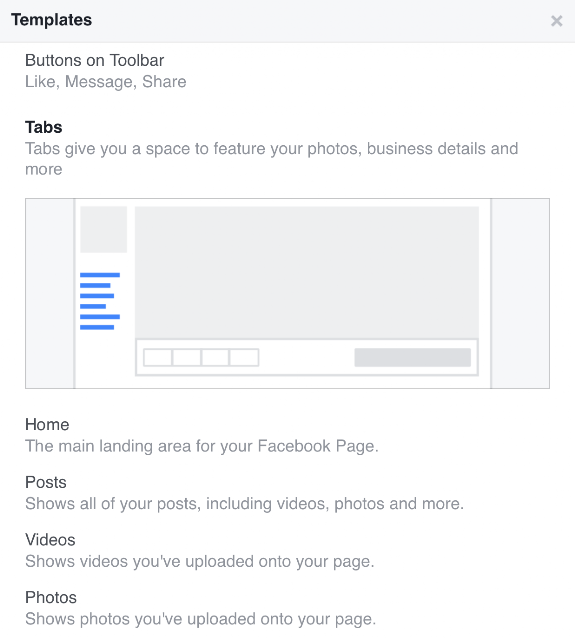Close the Templates dialog
Viewport: 575px width, 640px height.
pyautogui.click(x=556, y=21)
